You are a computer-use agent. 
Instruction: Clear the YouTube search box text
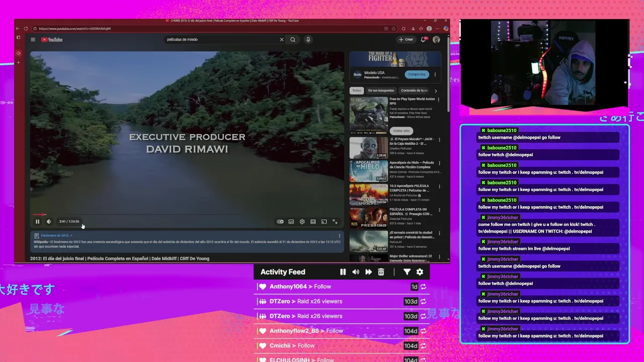282,39
